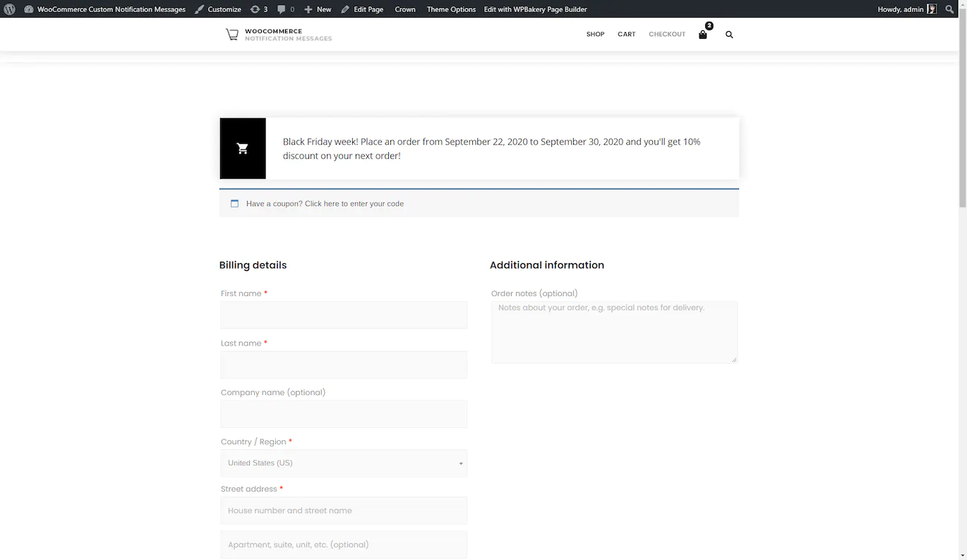Click the Additional information heading

click(547, 265)
